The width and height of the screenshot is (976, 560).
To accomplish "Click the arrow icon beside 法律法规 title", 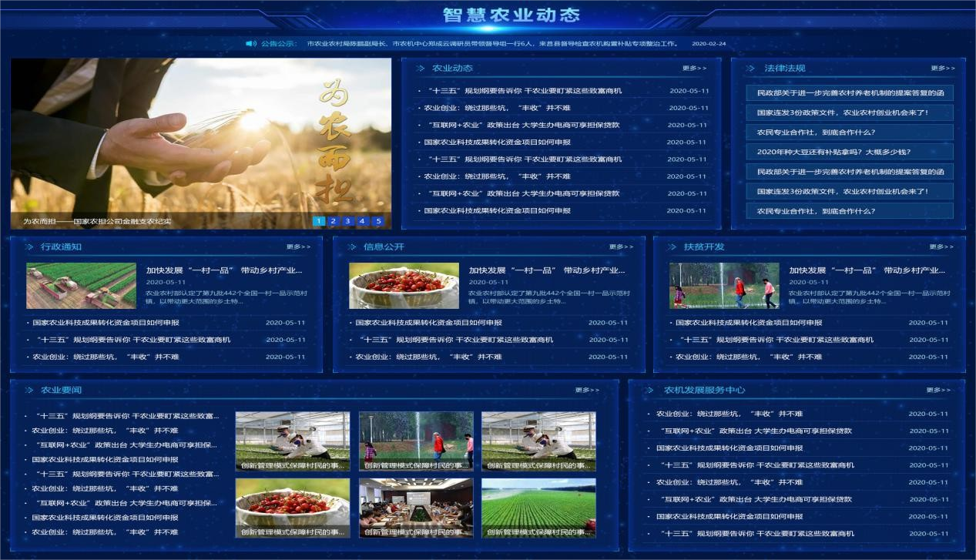I will [x=750, y=69].
